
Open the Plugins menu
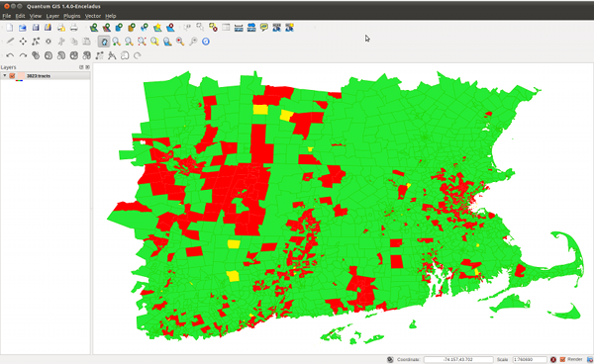click(x=71, y=16)
